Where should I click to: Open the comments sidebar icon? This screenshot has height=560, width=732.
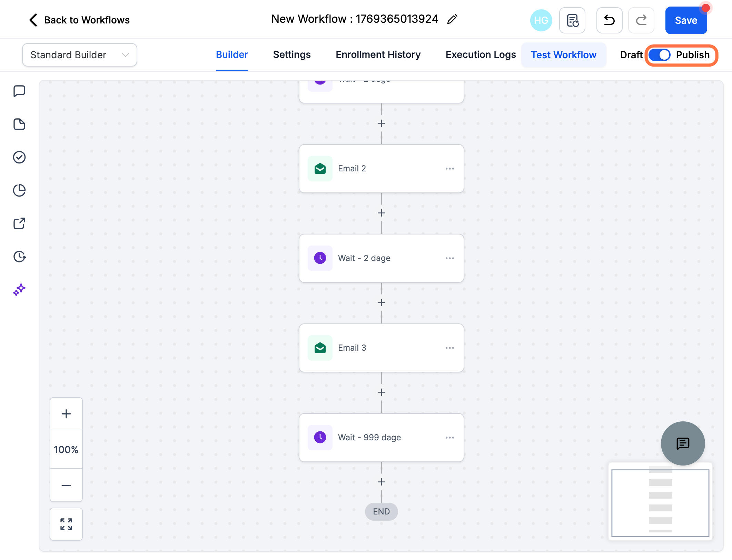tap(19, 91)
